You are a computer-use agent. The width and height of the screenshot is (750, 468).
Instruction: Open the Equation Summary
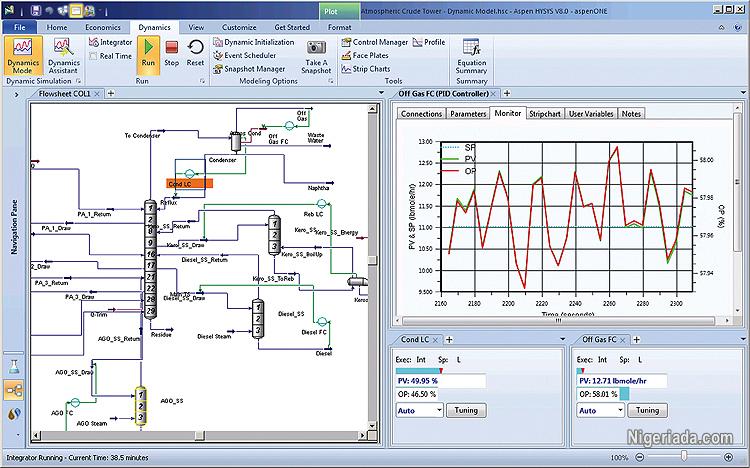[x=471, y=54]
